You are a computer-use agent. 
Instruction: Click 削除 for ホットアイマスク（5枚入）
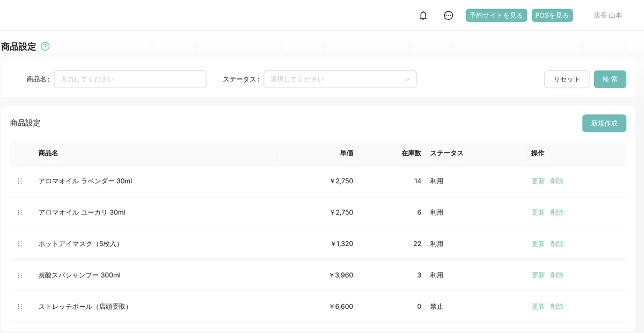coord(557,244)
